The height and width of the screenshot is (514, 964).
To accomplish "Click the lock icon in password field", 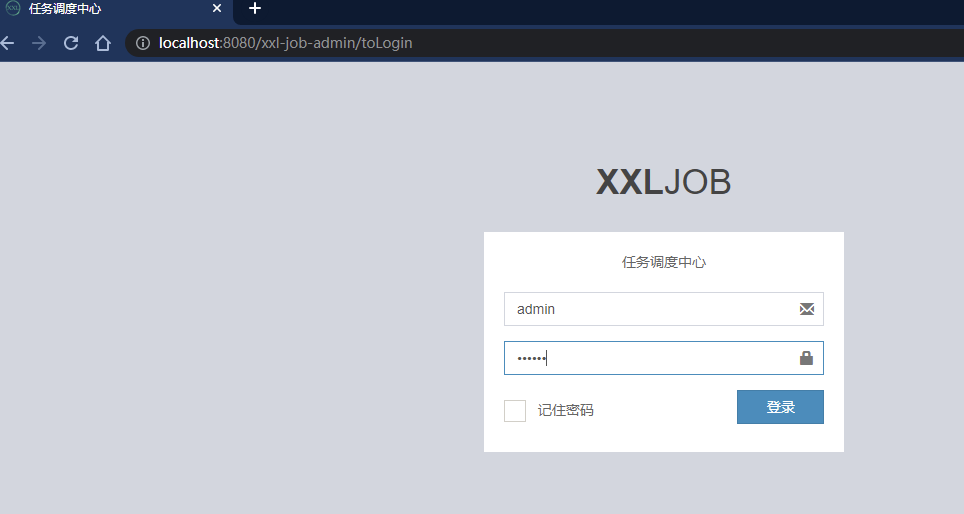I will point(807,358).
